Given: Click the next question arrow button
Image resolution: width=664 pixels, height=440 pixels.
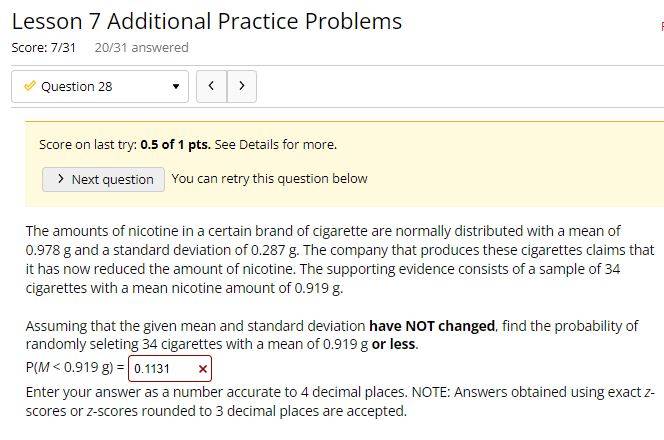Looking at the screenshot, I should click(242, 86).
